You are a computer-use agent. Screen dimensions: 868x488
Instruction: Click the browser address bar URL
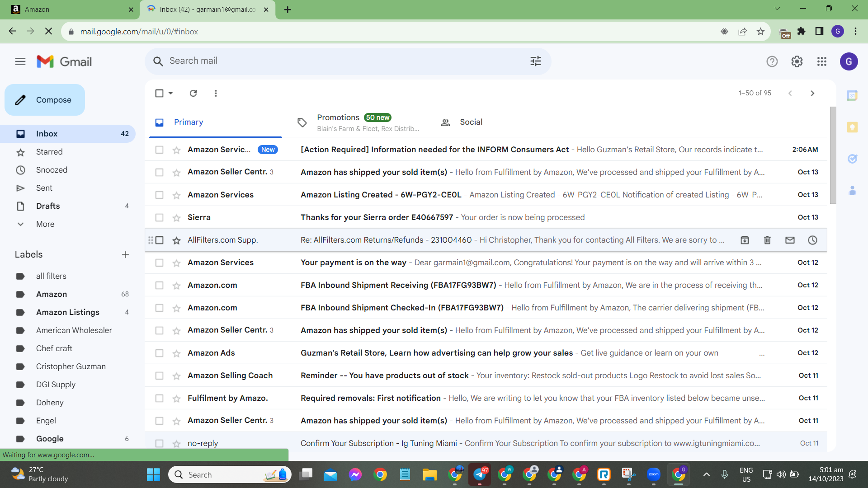coord(139,32)
